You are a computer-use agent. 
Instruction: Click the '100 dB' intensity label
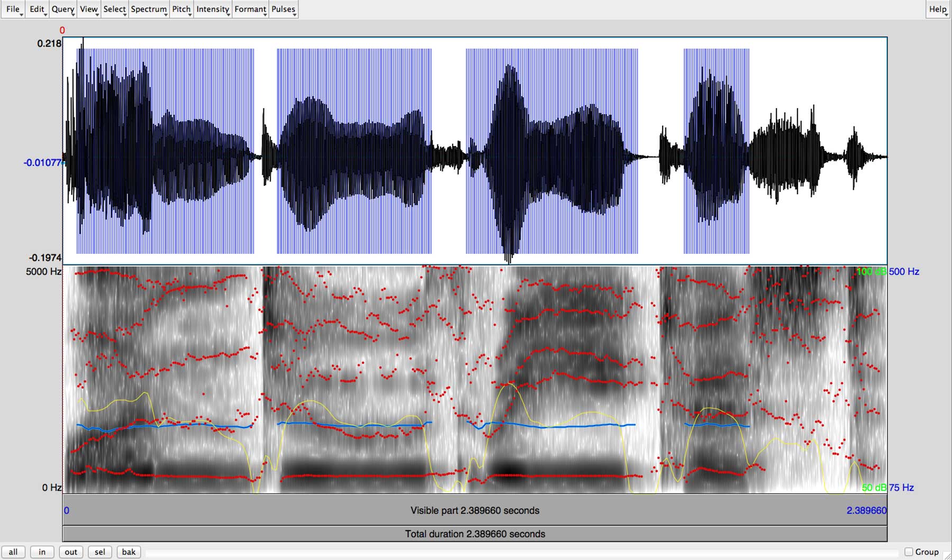(x=871, y=272)
